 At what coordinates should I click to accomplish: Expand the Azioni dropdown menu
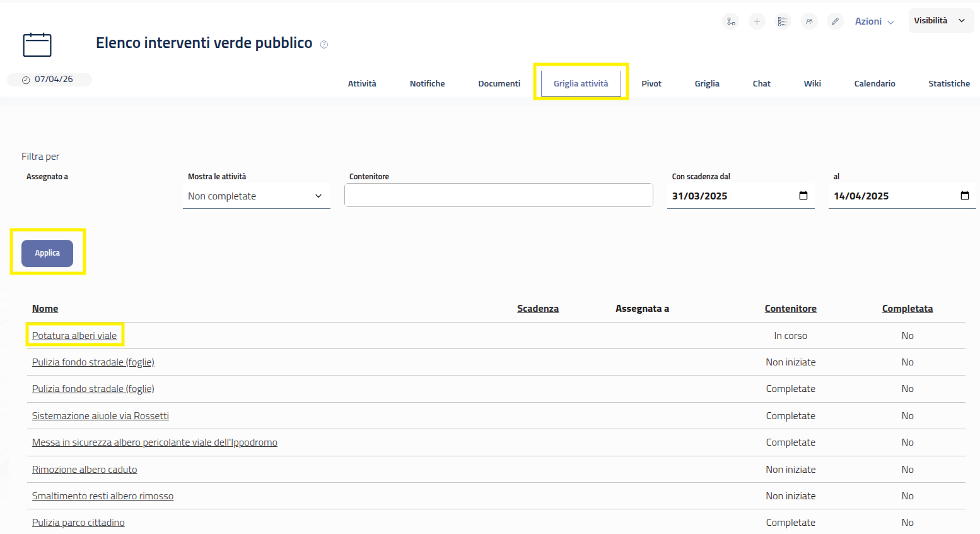tap(874, 21)
